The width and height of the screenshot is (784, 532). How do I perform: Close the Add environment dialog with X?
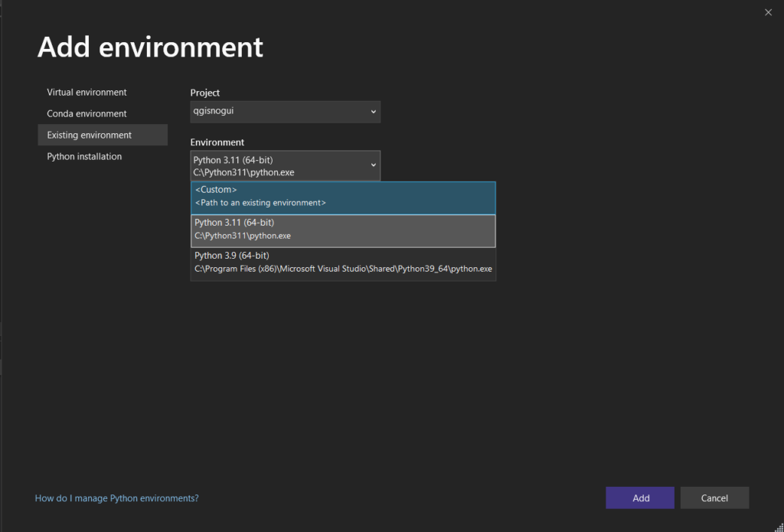click(768, 11)
